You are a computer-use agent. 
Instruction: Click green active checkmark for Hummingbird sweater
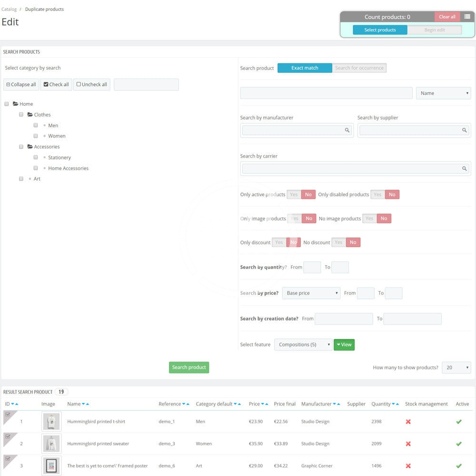click(459, 444)
